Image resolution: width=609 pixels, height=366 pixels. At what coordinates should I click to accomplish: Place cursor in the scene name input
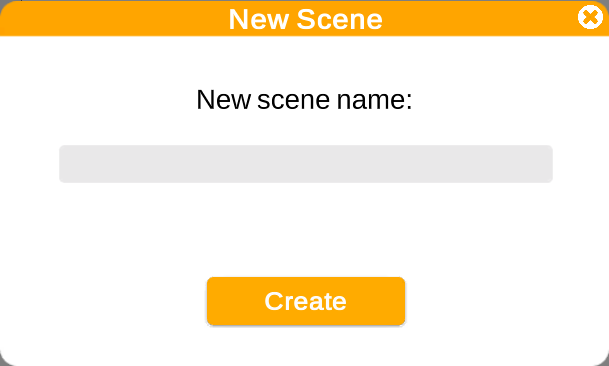pyautogui.click(x=306, y=164)
